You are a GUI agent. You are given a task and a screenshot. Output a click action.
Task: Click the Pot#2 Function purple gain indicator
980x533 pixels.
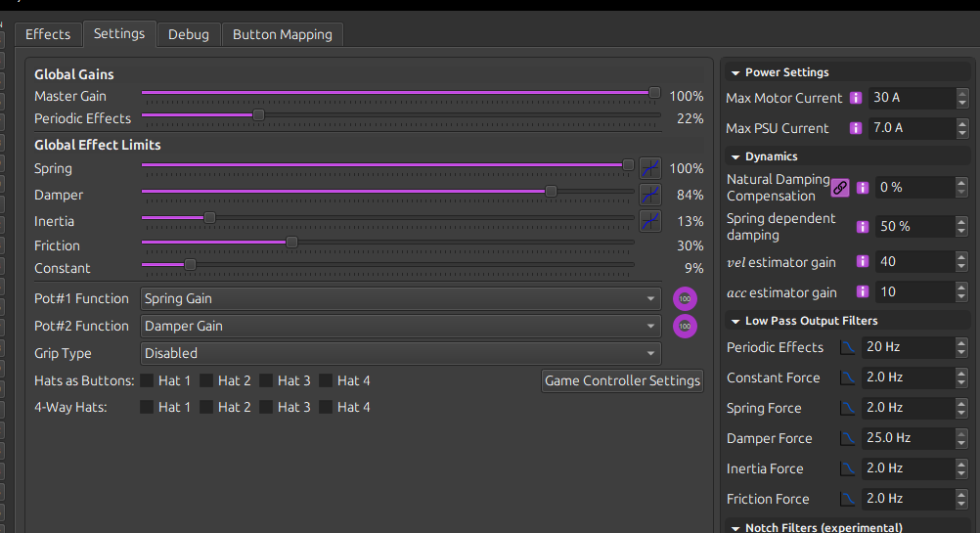click(686, 326)
